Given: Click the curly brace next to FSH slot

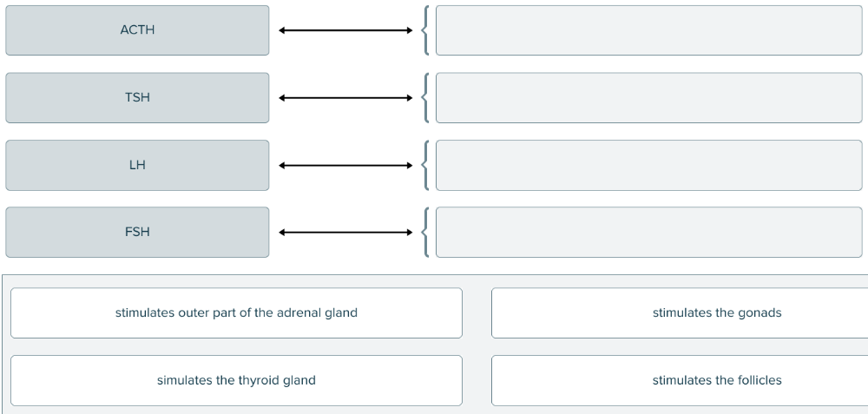Looking at the screenshot, I should [424, 232].
